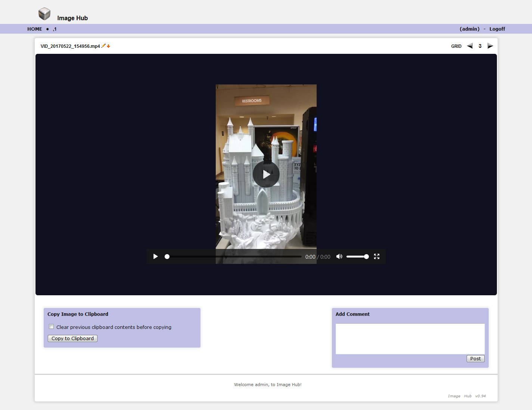
Task: Click the (admin) user link
Action: [469, 29]
